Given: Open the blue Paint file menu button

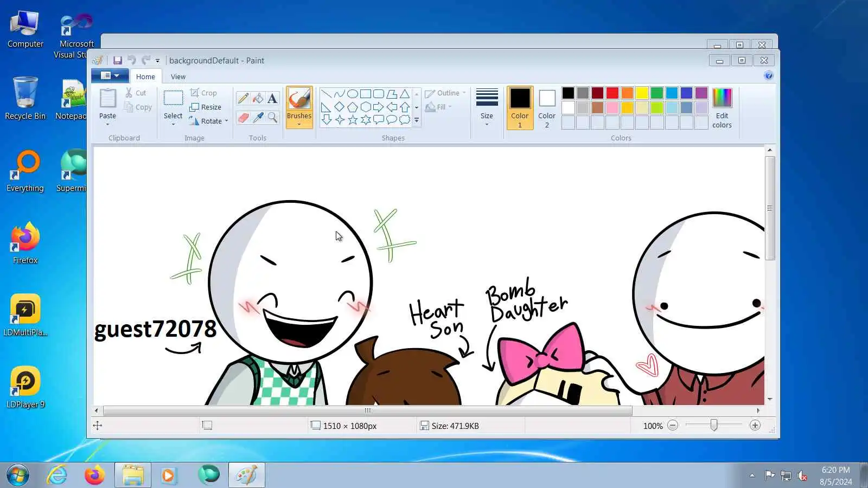Looking at the screenshot, I should coord(110,76).
